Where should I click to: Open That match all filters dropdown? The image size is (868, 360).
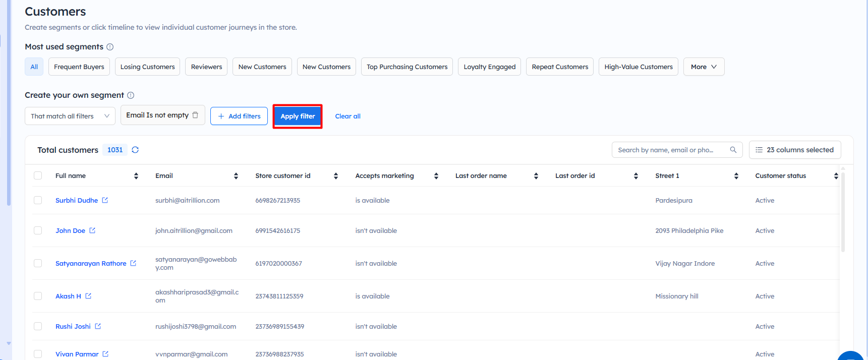(x=70, y=116)
